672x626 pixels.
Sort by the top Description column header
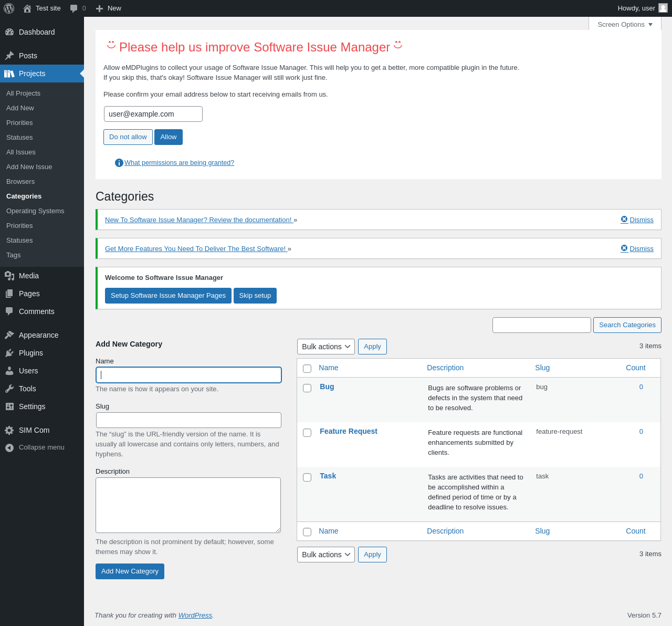coord(445,368)
